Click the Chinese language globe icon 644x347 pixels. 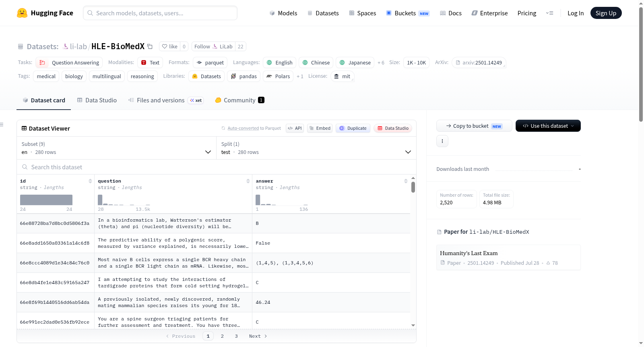click(305, 62)
